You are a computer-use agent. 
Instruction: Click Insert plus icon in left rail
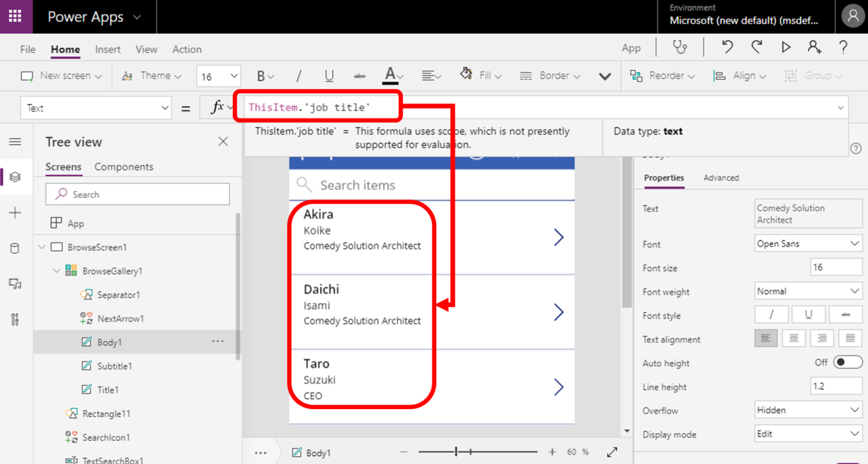click(x=15, y=212)
